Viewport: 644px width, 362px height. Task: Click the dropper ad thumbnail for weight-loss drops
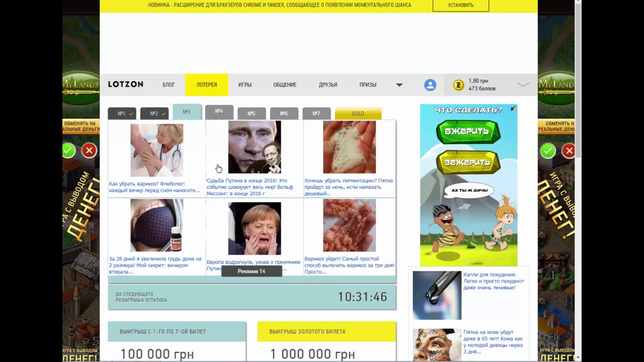tap(437, 296)
